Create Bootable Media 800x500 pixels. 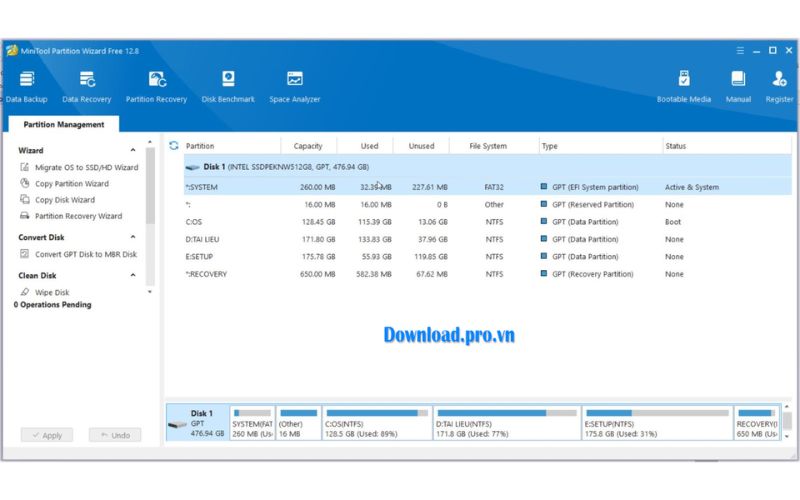(684, 85)
